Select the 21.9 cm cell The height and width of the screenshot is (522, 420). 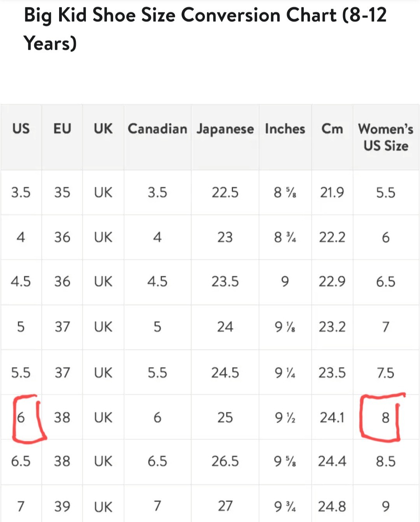coord(332,193)
